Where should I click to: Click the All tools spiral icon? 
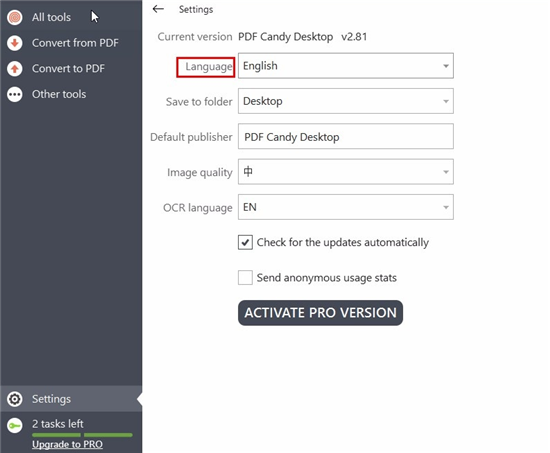pyautogui.click(x=15, y=17)
